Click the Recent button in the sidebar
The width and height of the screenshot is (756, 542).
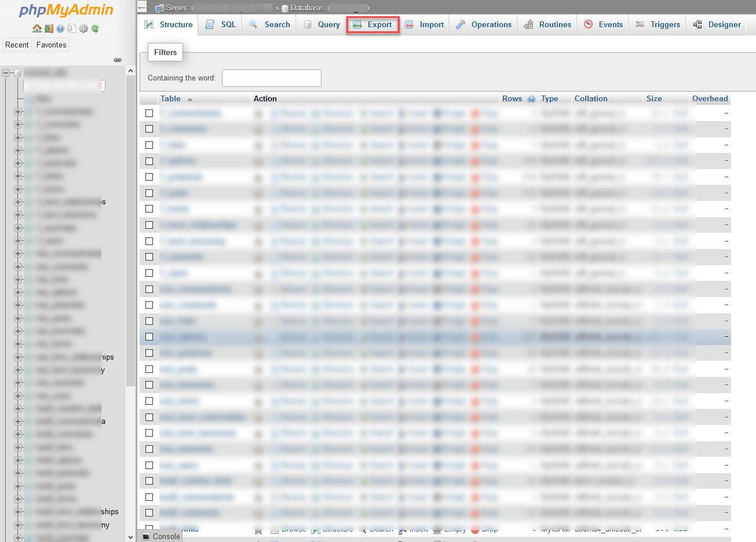click(17, 45)
